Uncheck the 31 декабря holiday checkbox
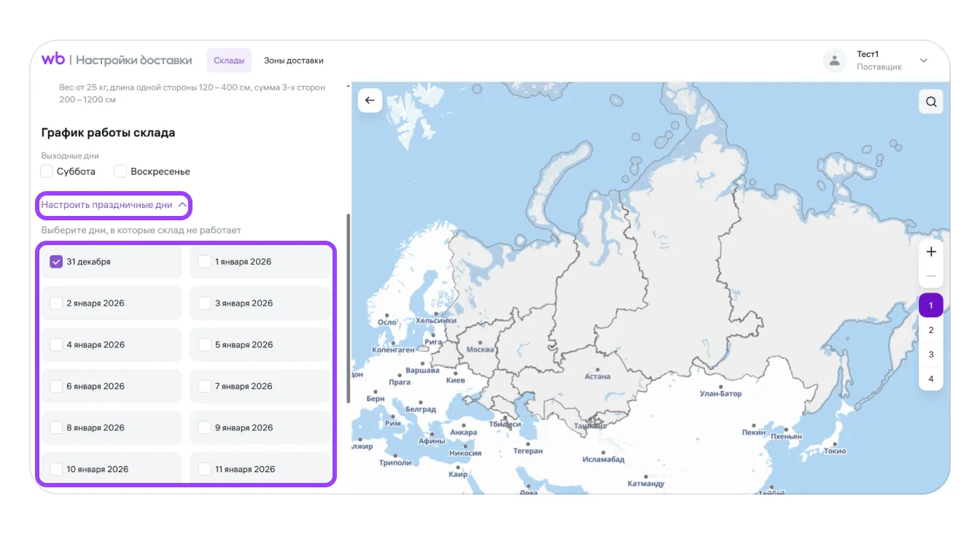Image resolution: width=980 pixels, height=534 pixels. click(x=56, y=262)
